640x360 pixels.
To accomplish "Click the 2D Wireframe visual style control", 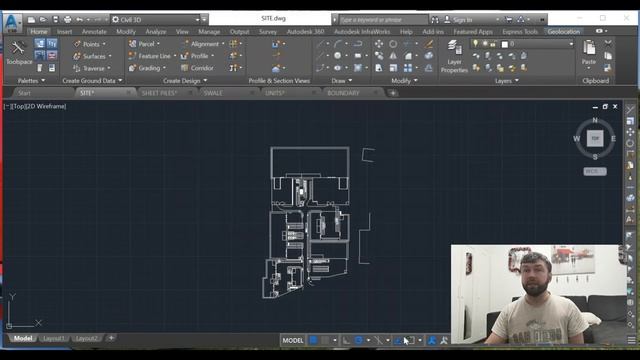I will tap(47, 106).
